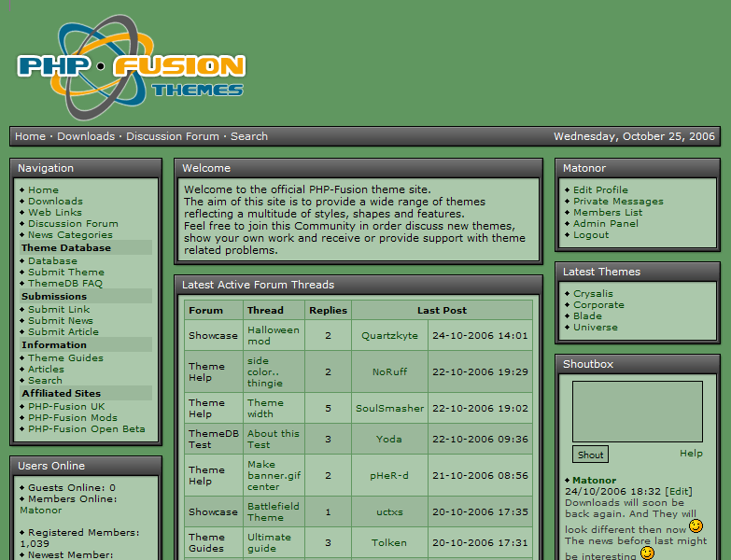Open About this Test thread
Screen dimensions: 731x560
pyautogui.click(x=274, y=439)
